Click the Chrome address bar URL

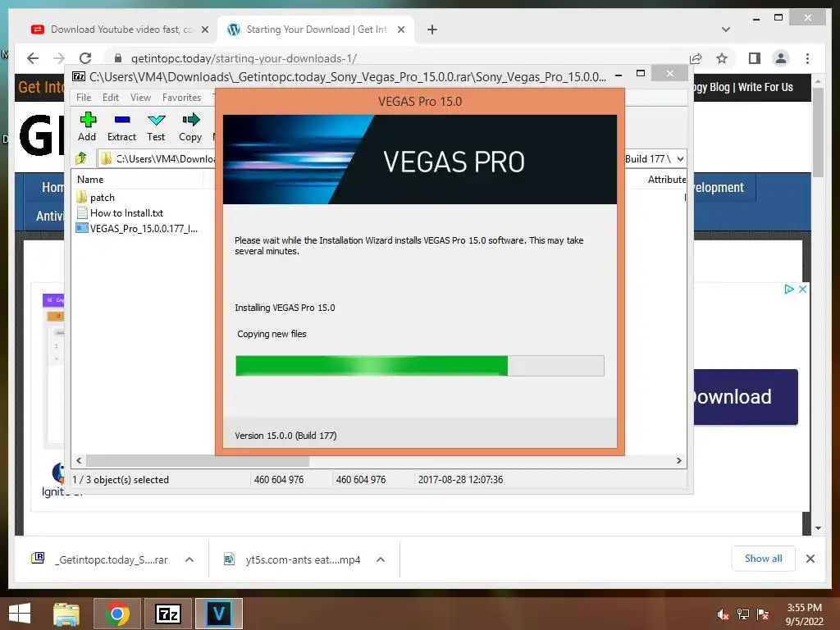point(244,58)
